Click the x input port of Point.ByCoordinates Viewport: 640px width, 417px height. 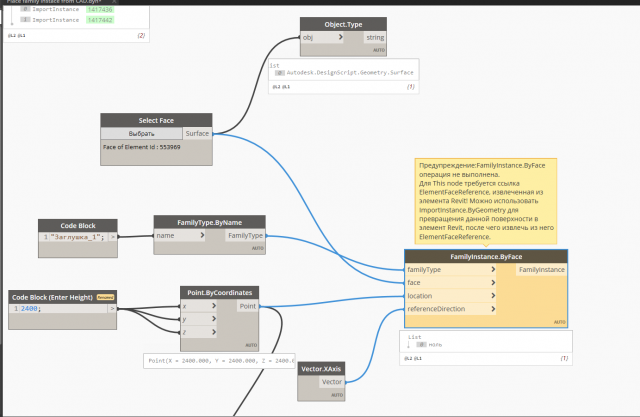[x=199, y=306]
